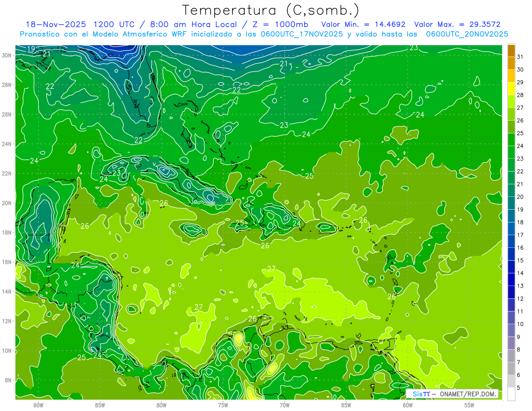Click the 22N latitude axis label
The height and width of the screenshot is (411, 532).
[7, 173]
